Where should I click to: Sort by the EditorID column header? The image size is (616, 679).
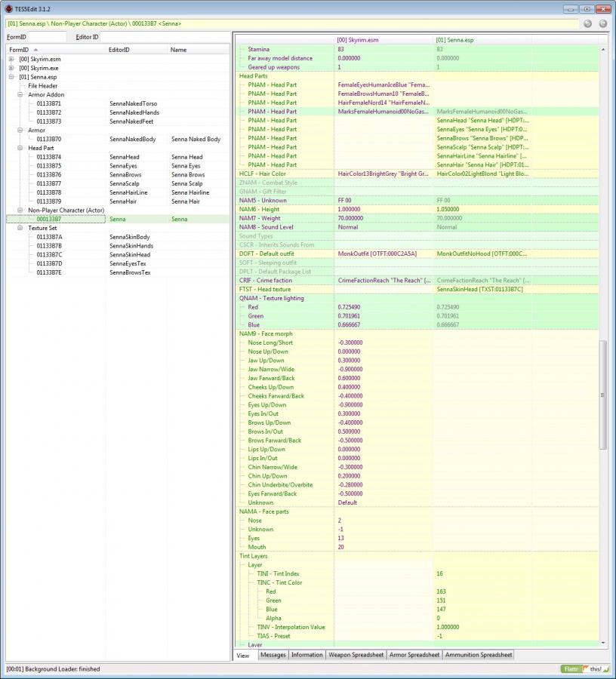click(x=119, y=50)
